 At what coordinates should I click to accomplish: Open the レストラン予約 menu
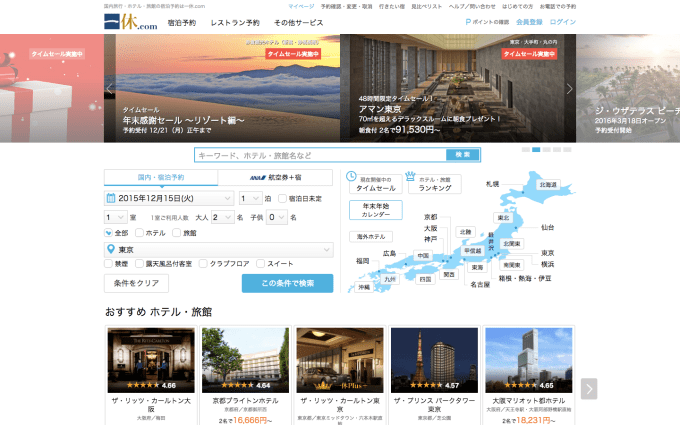click(x=235, y=23)
